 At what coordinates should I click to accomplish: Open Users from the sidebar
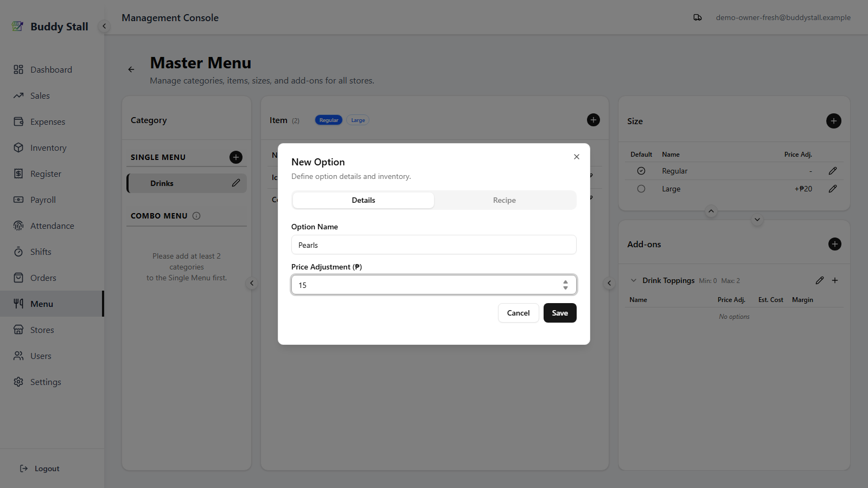[x=52, y=356]
